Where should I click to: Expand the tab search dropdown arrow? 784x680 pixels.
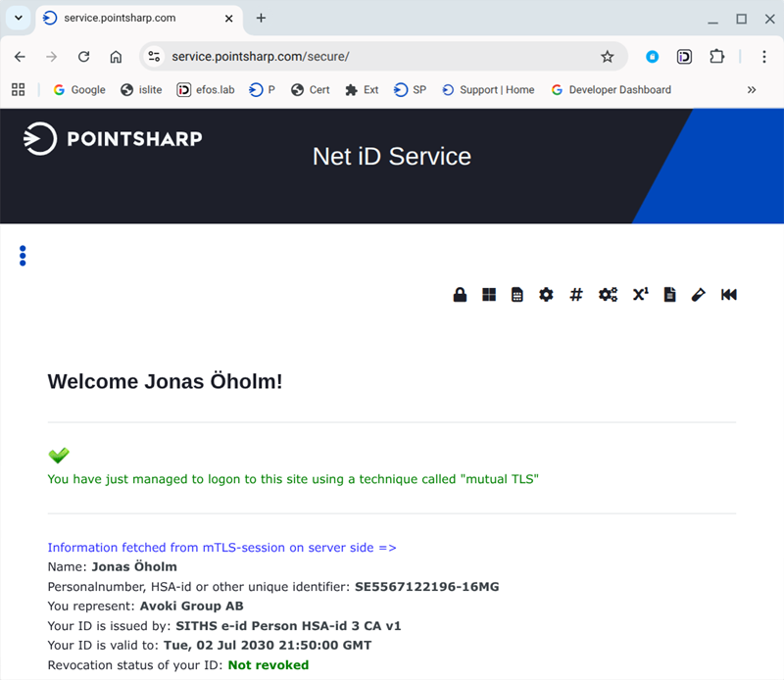(18, 19)
